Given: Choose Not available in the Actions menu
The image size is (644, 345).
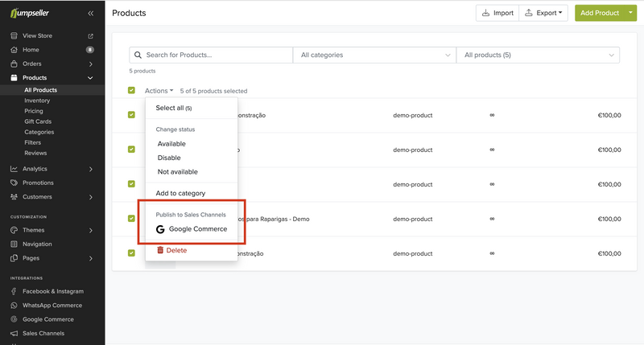Looking at the screenshot, I should click(177, 172).
